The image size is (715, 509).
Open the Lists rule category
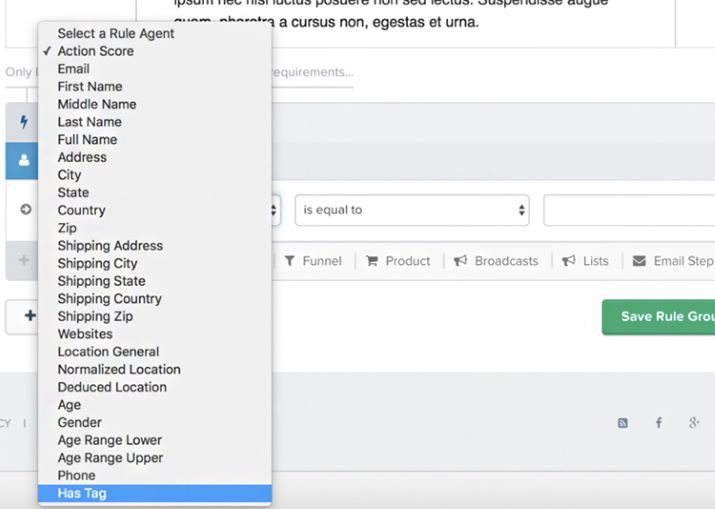pos(585,261)
